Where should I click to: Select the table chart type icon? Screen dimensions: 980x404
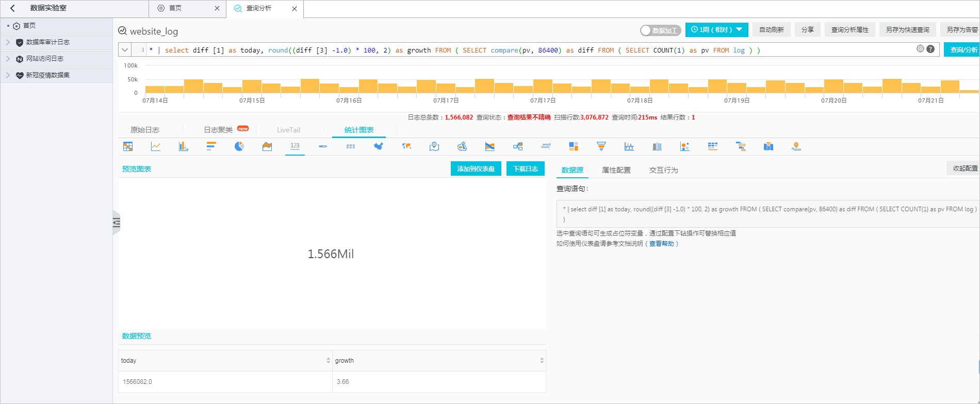128,146
